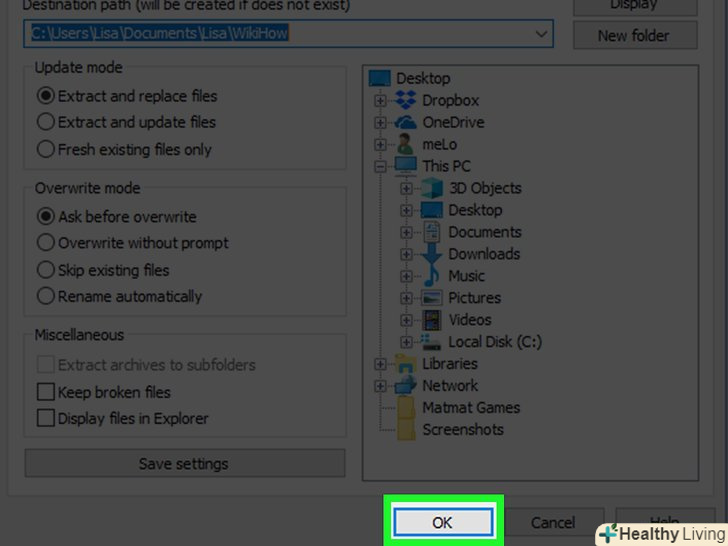Click the 3D Objects cube icon
The image size is (728, 546).
pyautogui.click(x=431, y=188)
